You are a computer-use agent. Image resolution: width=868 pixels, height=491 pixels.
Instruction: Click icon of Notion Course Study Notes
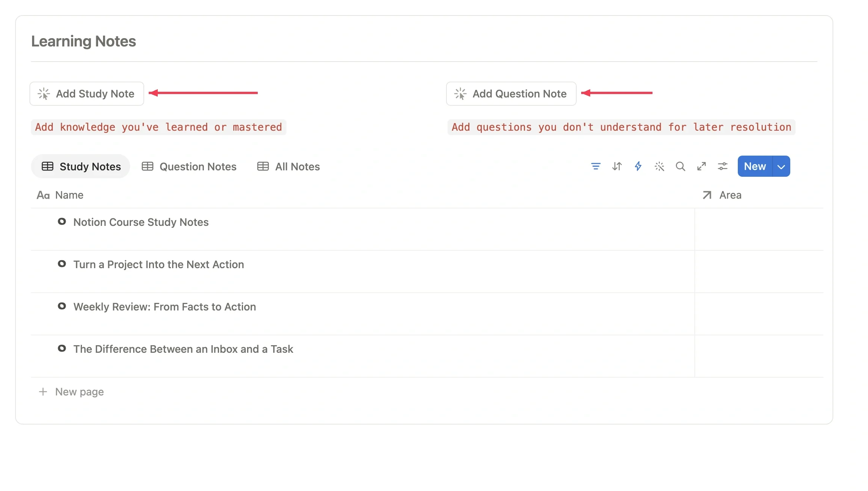(62, 222)
